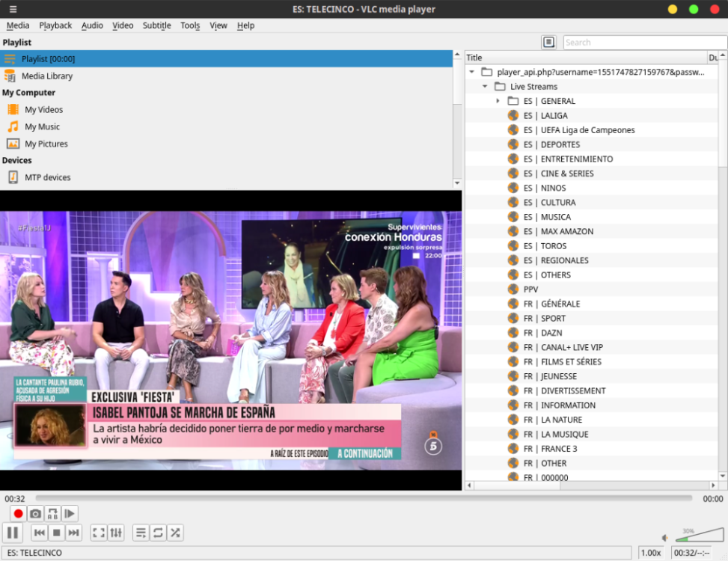Select FR | FRANCE 3 entry
This screenshot has height=561, width=728.
pyautogui.click(x=592, y=449)
